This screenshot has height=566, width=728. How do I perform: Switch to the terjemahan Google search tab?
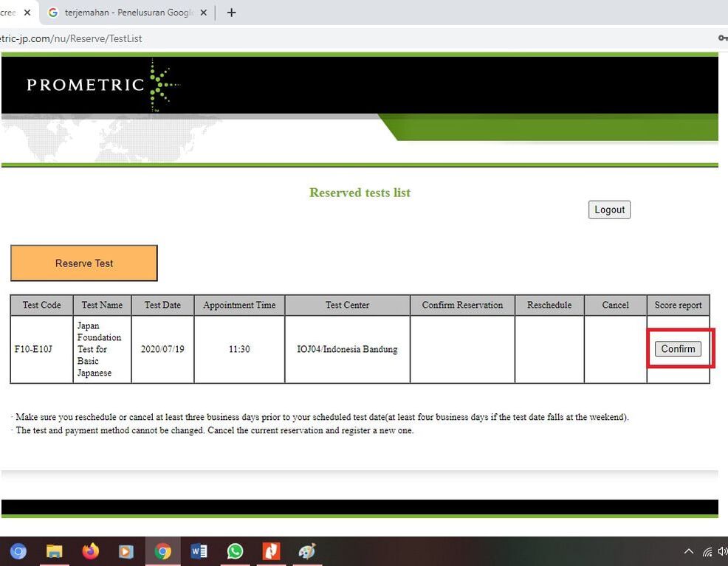128,13
